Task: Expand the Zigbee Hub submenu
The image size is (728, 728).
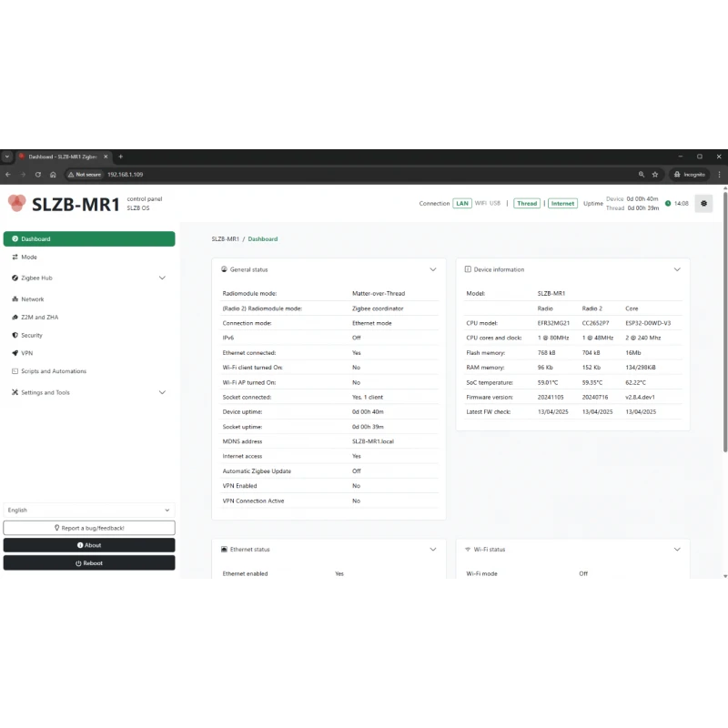Action: click(162, 278)
